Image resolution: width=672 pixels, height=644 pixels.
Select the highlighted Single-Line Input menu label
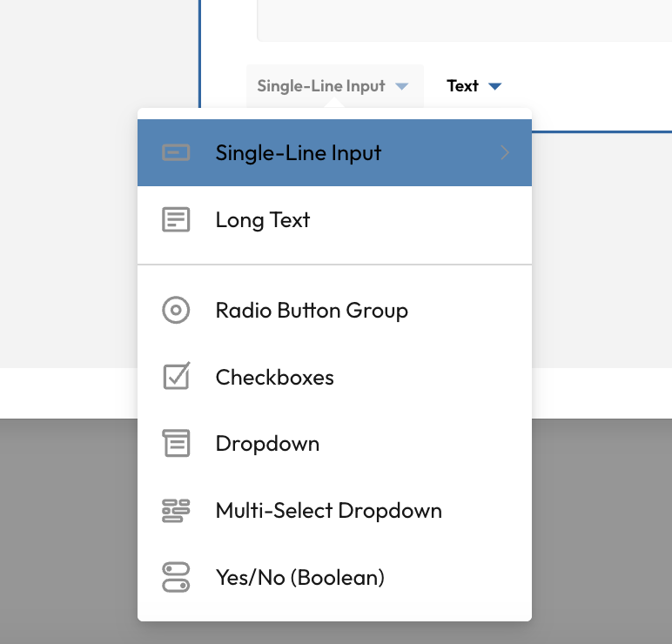pyautogui.click(x=299, y=153)
